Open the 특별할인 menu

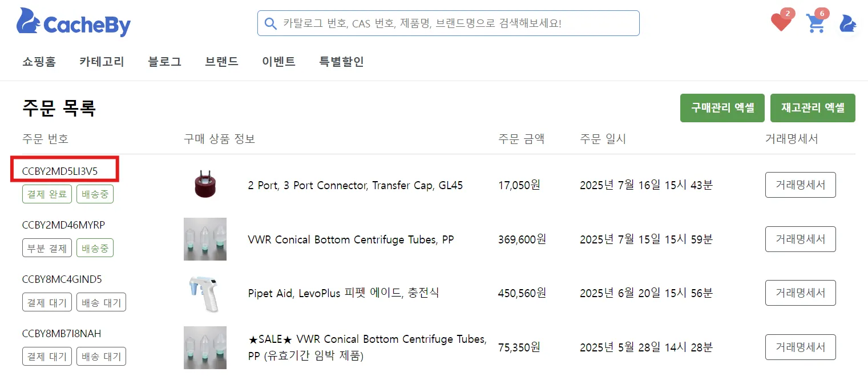(341, 62)
